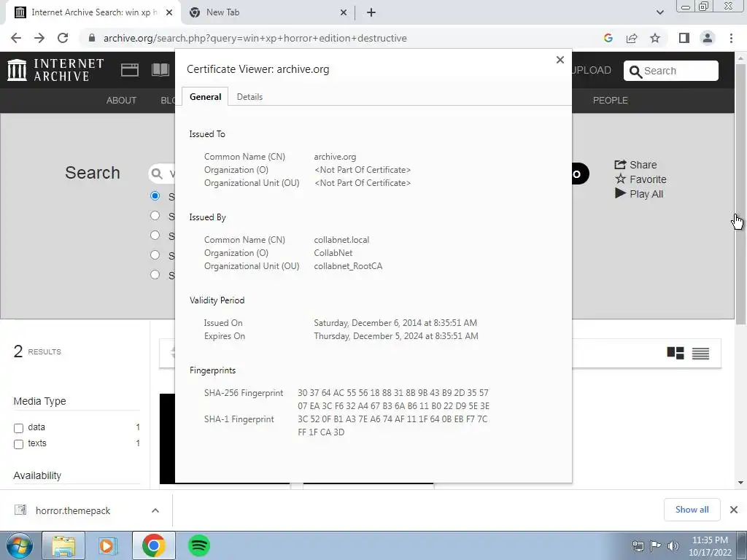Screen dimensions: 747x560
Task: Check the data media type checkbox
Action: pos(18,428)
